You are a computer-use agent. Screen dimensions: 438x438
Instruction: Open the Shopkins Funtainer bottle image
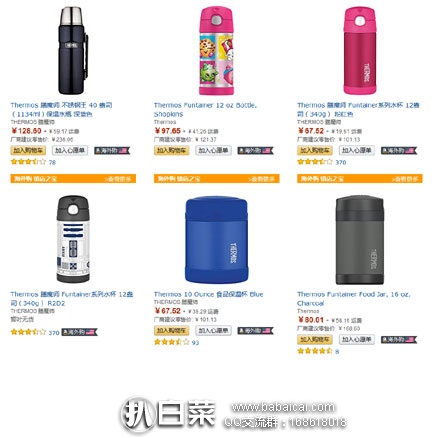click(x=216, y=51)
